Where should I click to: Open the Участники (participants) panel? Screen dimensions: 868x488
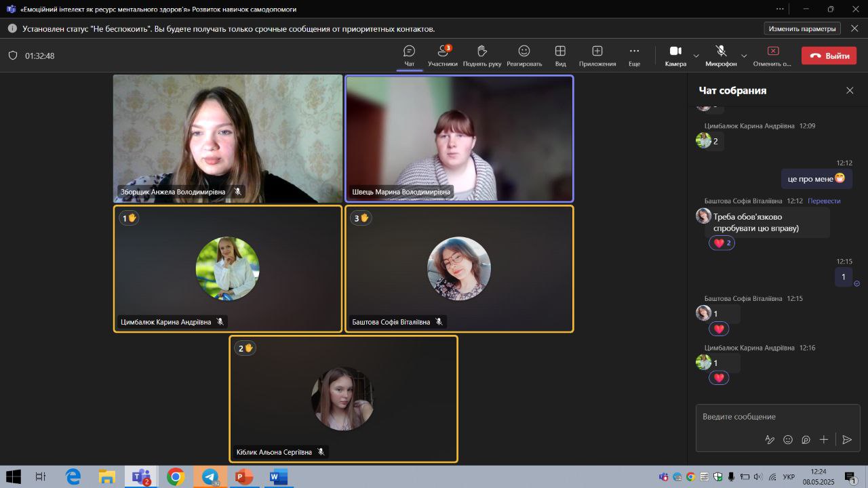(443, 56)
